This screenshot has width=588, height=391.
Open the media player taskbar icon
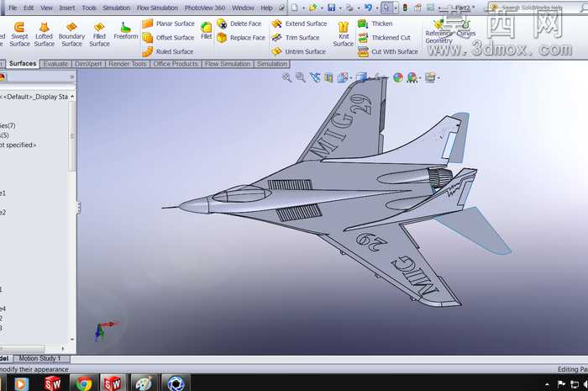[21, 383]
